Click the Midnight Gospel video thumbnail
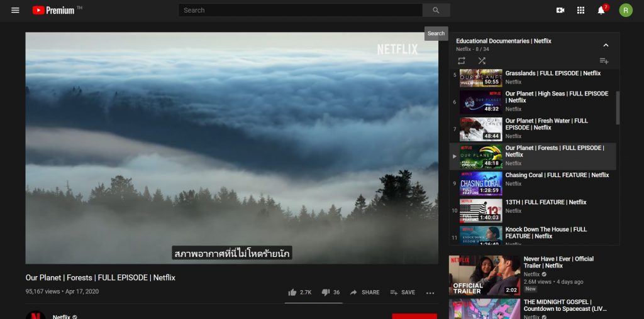 [x=485, y=309]
